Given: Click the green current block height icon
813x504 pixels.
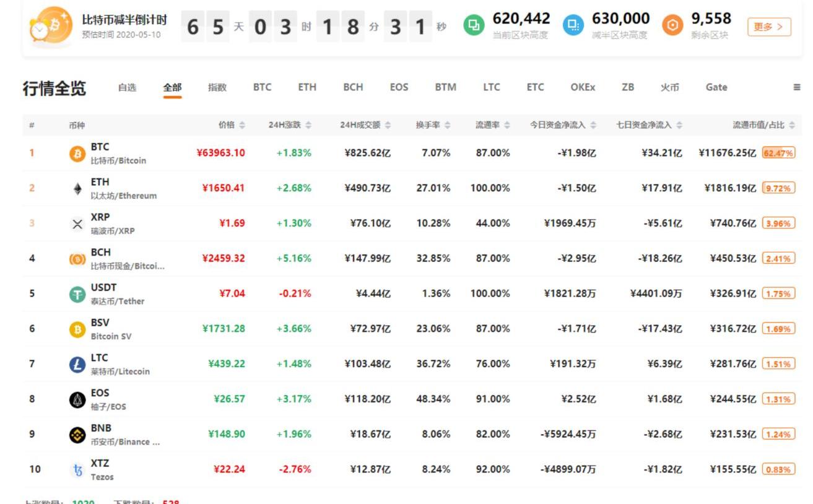Looking at the screenshot, I should 474,25.
